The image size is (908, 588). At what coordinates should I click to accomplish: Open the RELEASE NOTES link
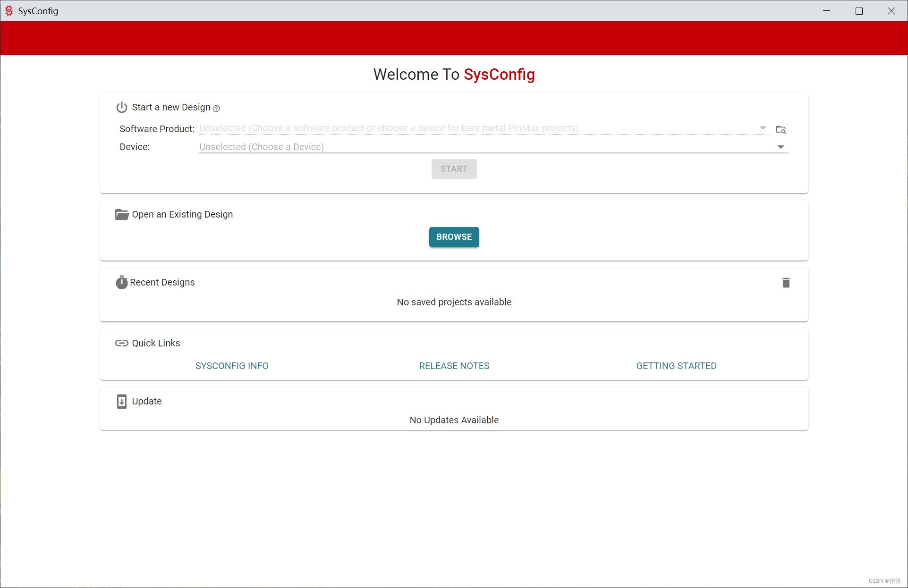454,366
